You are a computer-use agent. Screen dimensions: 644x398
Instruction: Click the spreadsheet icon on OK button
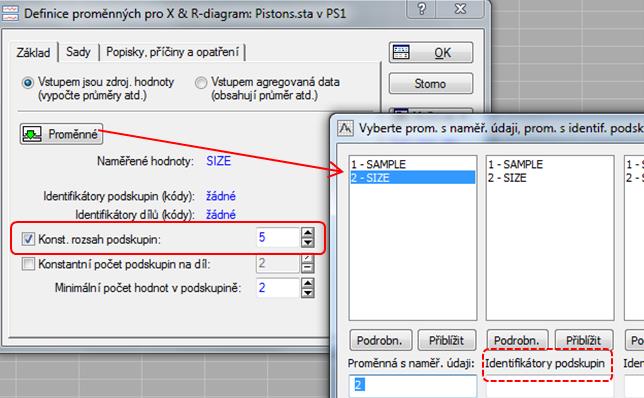tap(401, 53)
